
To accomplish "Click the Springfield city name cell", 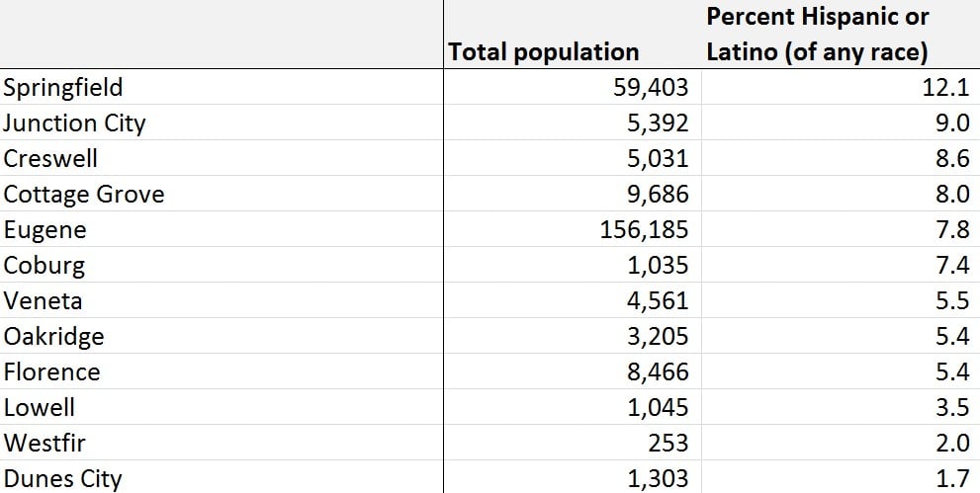I will (x=222, y=87).
